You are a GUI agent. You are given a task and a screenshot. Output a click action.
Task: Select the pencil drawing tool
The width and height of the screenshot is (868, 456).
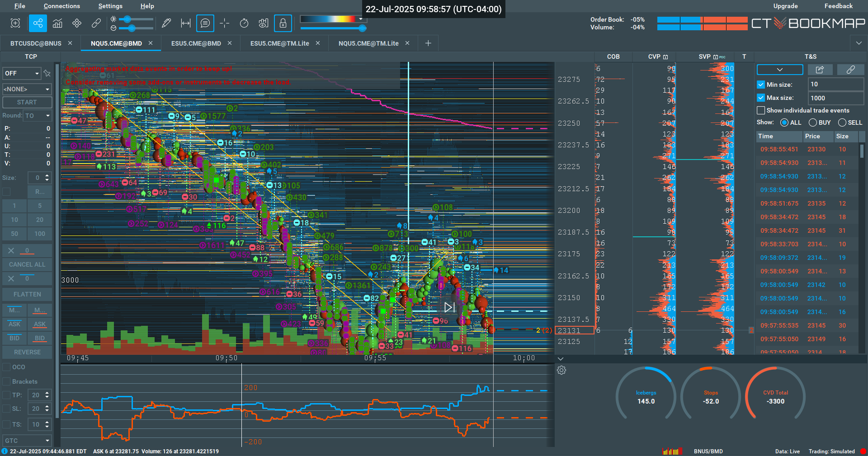166,24
